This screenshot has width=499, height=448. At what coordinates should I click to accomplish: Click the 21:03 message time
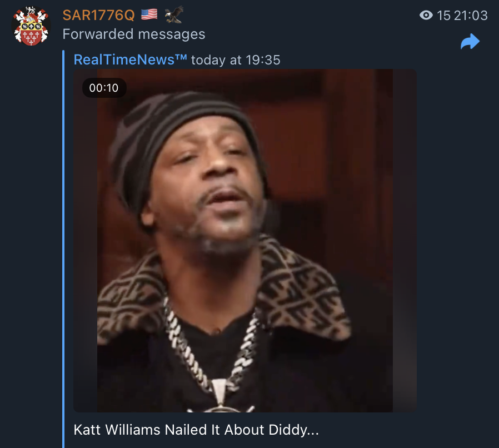471,16
